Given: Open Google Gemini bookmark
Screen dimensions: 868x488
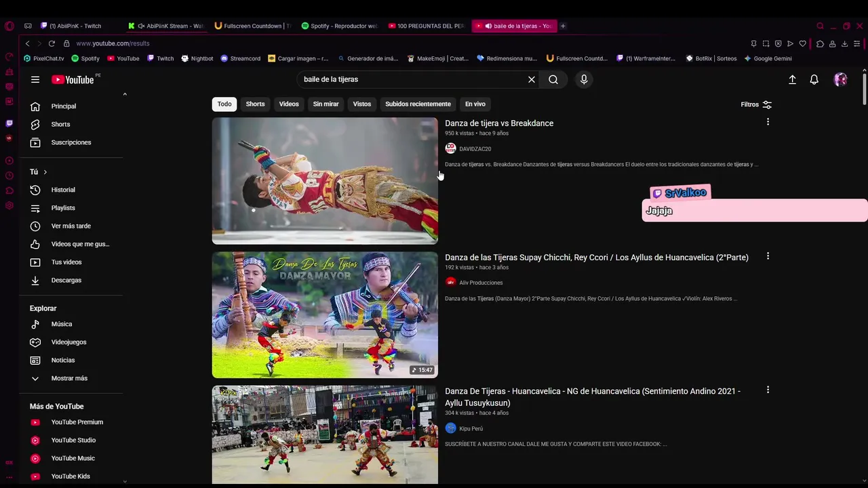Looking at the screenshot, I should coord(768,58).
